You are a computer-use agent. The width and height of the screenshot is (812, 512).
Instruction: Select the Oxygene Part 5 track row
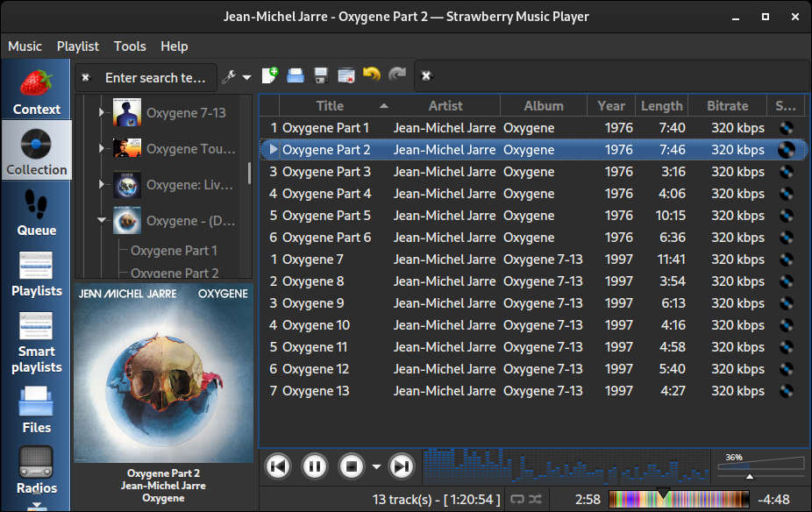tap(532, 216)
